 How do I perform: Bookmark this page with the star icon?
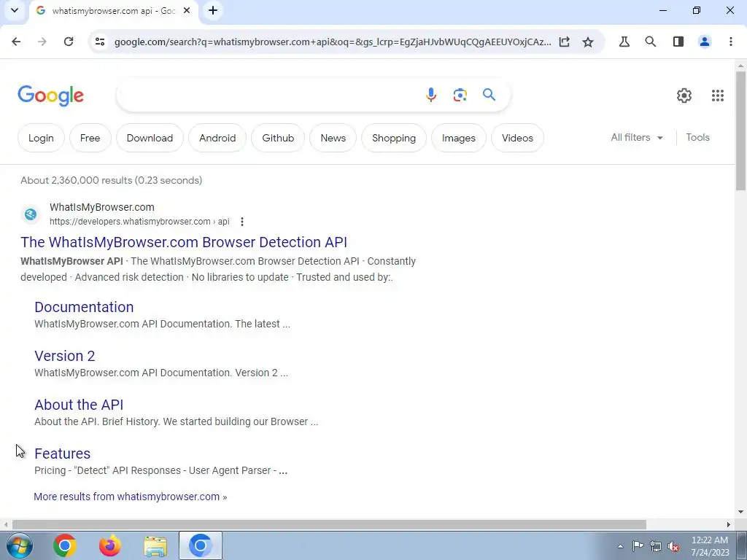(588, 42)
